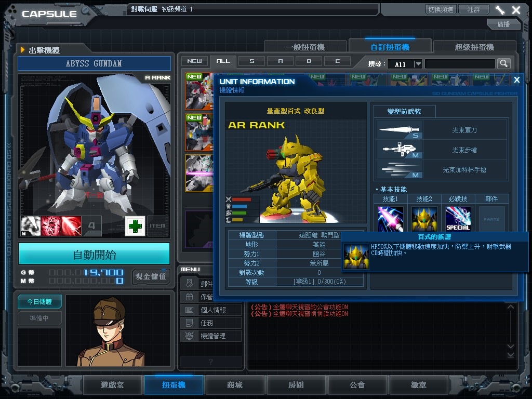Close the game with the top-right X
532x399 pixels.
(x=516, y=10)
